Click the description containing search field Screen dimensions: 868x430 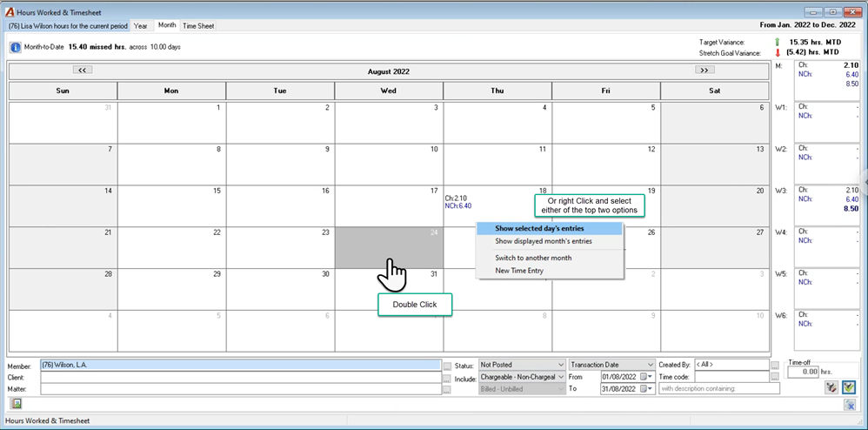719,389
